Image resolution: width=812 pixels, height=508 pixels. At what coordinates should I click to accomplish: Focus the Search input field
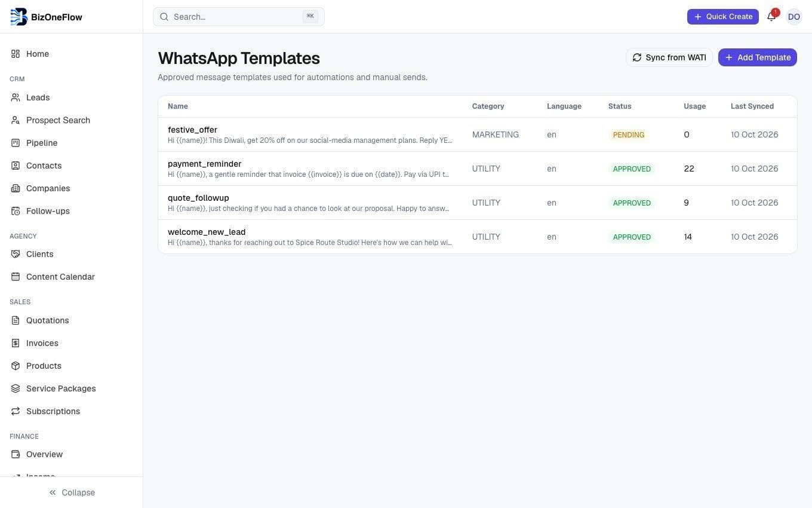tap(239, 17)
